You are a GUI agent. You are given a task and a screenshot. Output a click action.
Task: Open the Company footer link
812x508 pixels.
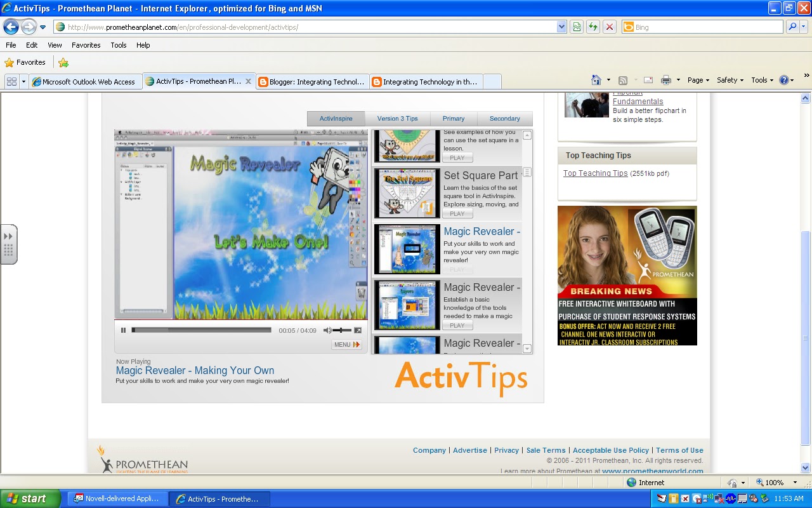point(429,450)
